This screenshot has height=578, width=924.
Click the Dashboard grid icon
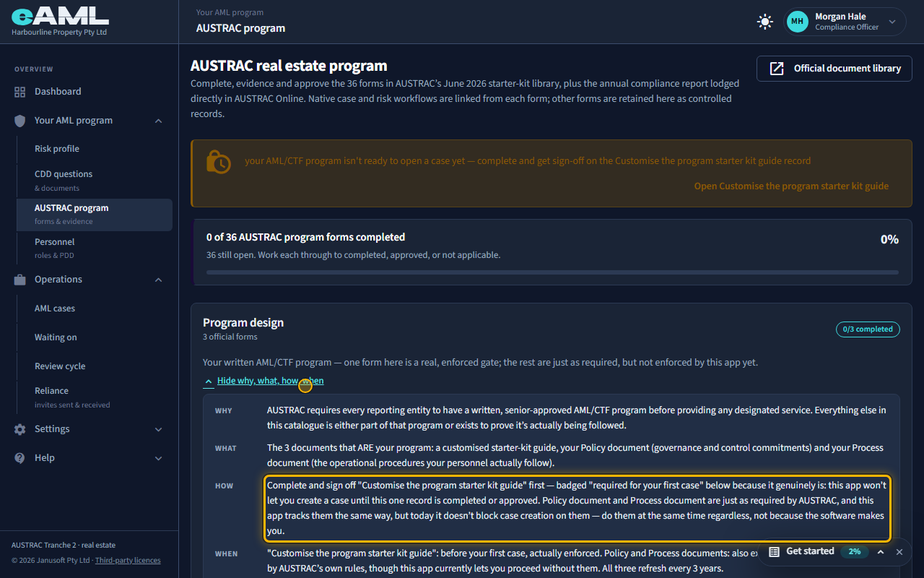pyautogui.click(x=19, y=92)
